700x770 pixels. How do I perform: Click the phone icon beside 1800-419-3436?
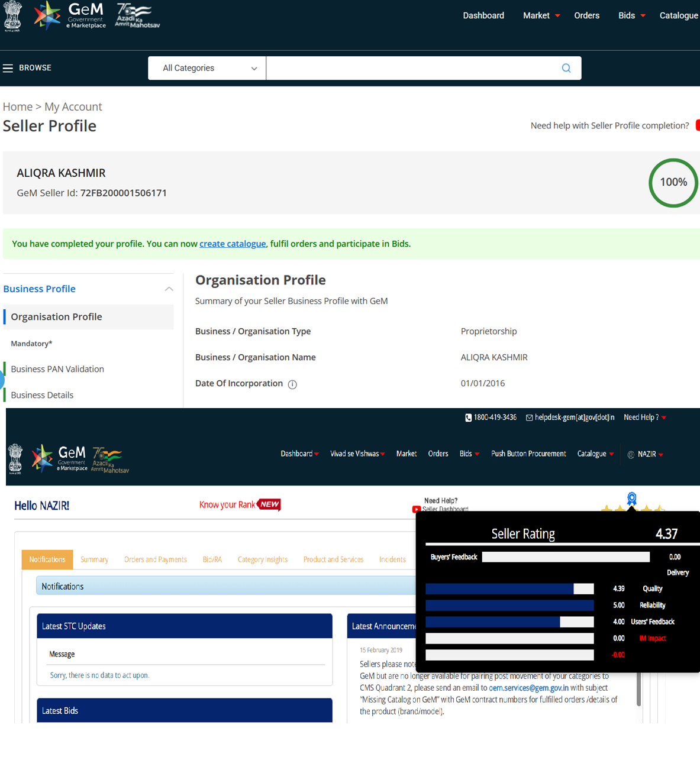(469, 418)
